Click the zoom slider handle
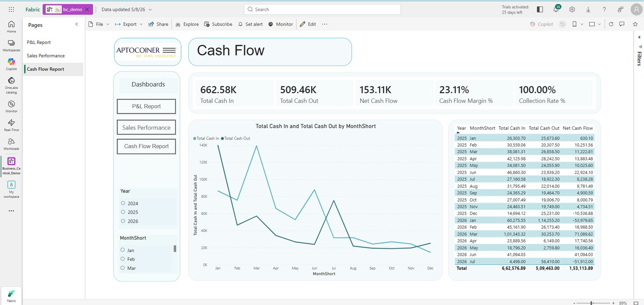 pyautogui.click(x=591, y=303)
